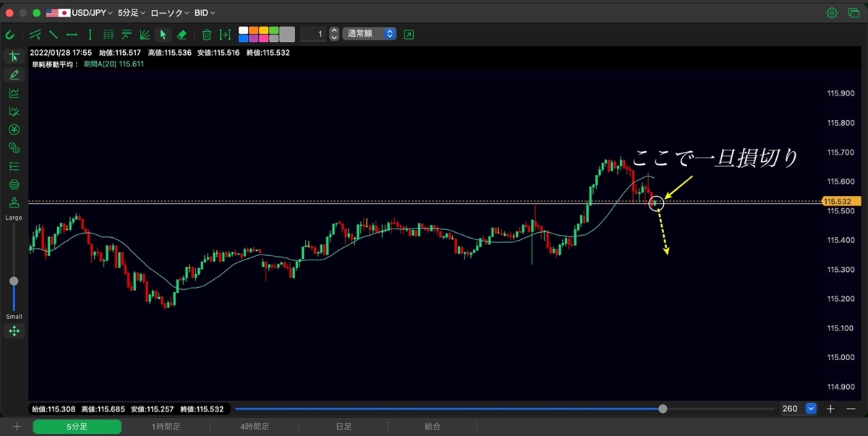Pick the blue color swatch
Viewport: 868px width, 436px height.
[243, 38]
